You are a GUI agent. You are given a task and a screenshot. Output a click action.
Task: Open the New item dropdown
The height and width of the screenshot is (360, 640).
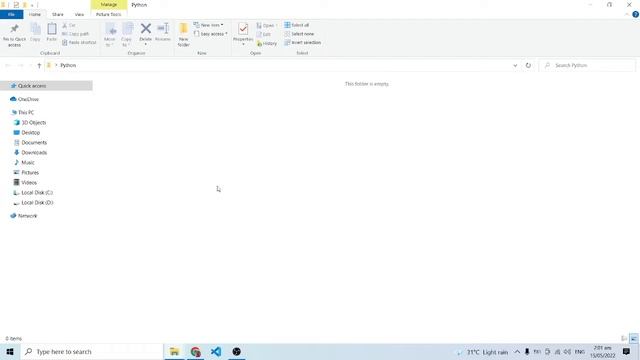pyautogui.click(x=209, y=25)
